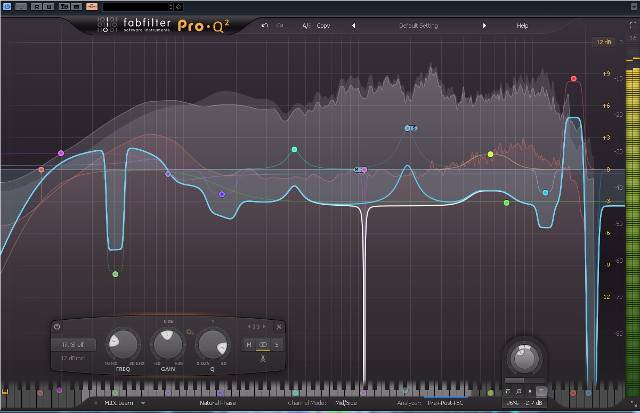640x413 pixels.
Task: Open the Default Setting preset menu
Action: coord(420,23)
